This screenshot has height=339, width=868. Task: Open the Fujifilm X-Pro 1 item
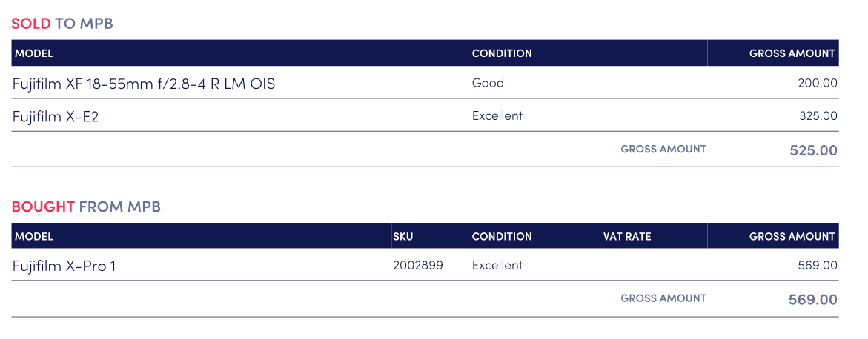(x=64, y=266)
